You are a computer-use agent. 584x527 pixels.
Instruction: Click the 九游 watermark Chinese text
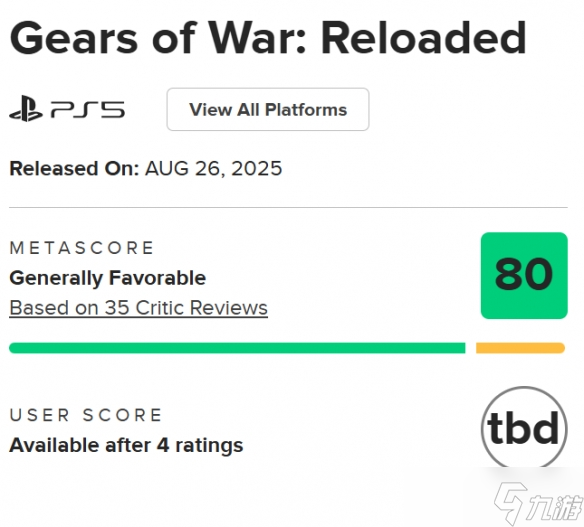pyautogui.click(x=555, y=507)
